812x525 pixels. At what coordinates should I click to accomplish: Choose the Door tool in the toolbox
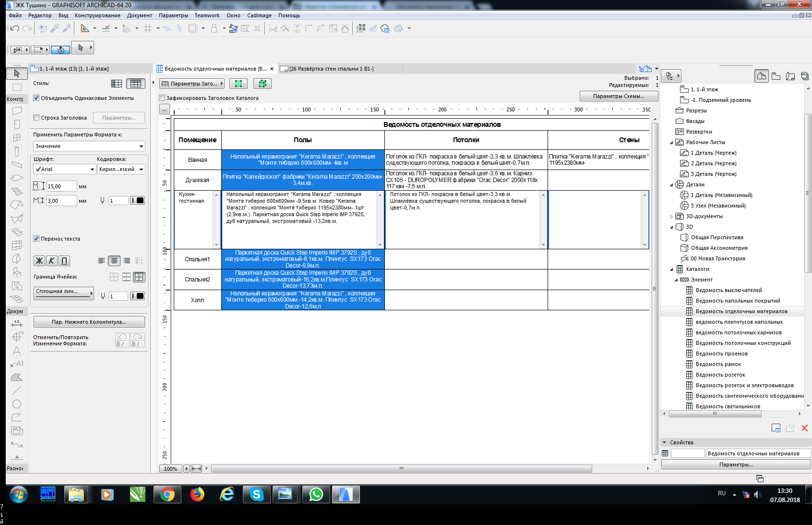click(x=17, y=124)
